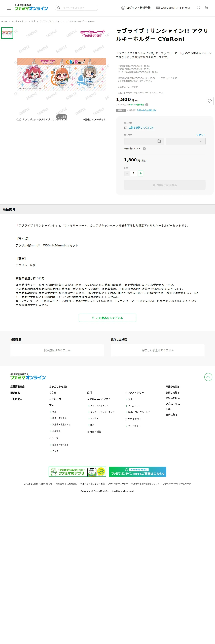The height and width of the screenshot is (644, 215).
Task: Open アイス subcategory link
Action: click(x=55, y=451)
